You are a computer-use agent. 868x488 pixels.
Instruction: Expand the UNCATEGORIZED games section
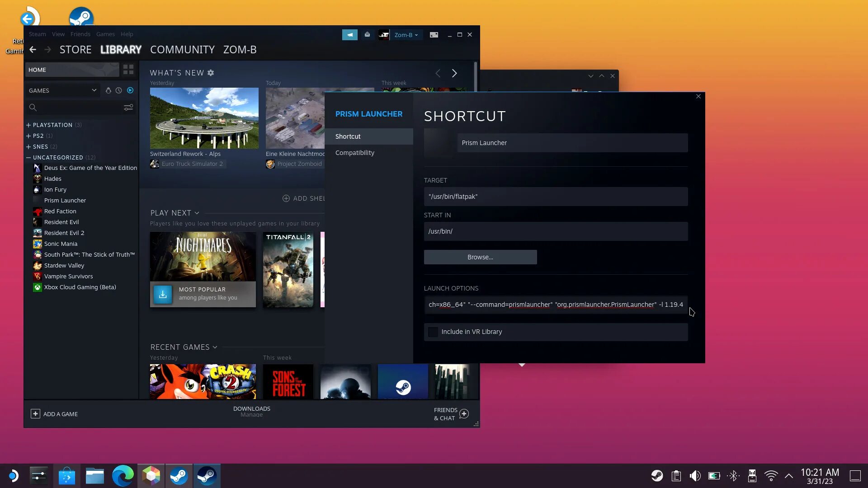point(28,157)
